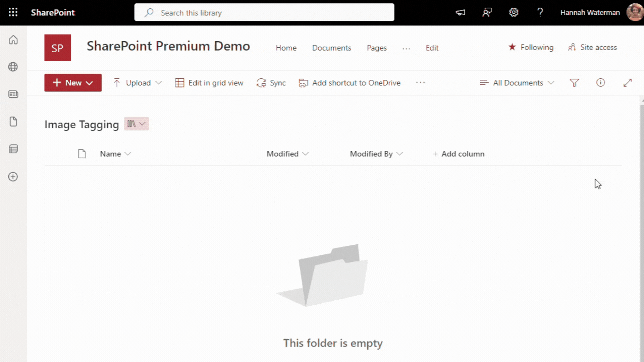Click the New button
The image size is (644, 362).
click(x=73, y=83)
